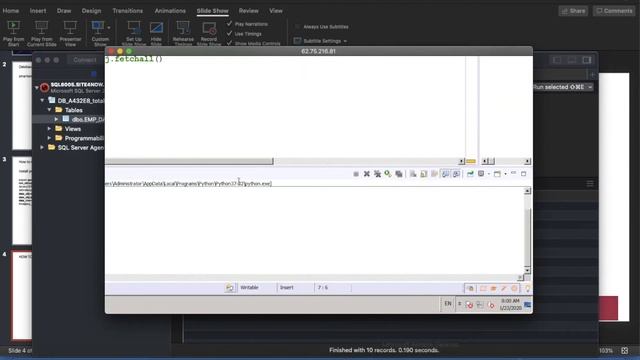Click the console vertical scrollbar down arrow
The image size is (640, 360).
(527, 270)
